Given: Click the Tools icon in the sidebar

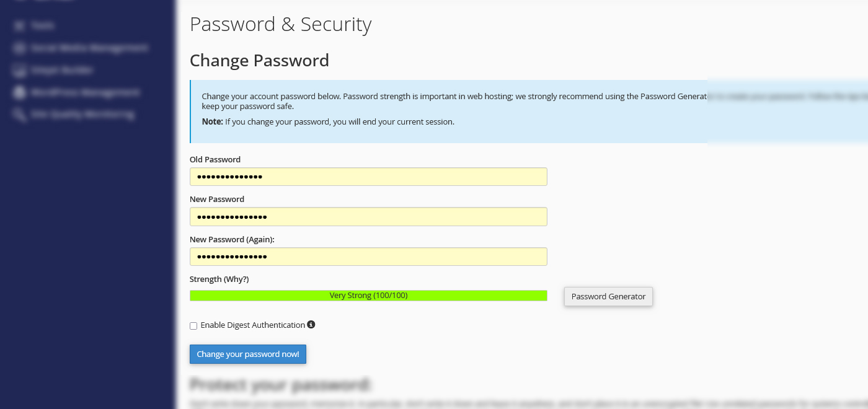Looking at the screenshot, I should click(x=19, y=25).
